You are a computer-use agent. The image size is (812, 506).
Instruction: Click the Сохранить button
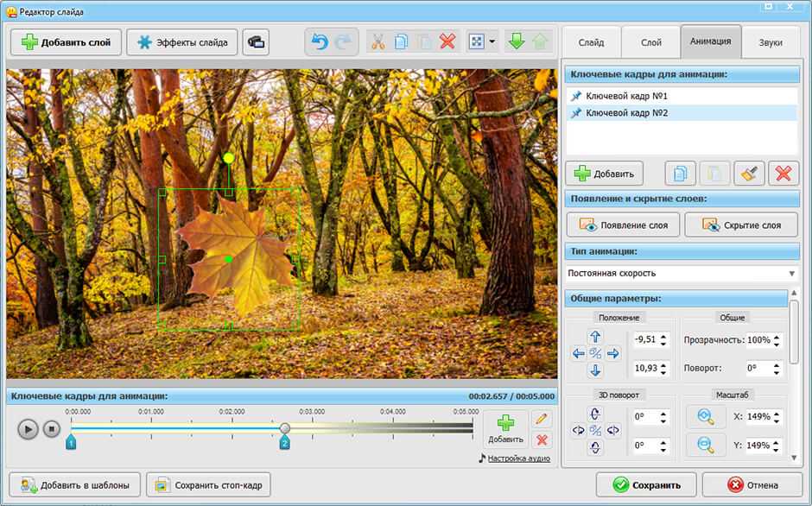tap(646, 484)
